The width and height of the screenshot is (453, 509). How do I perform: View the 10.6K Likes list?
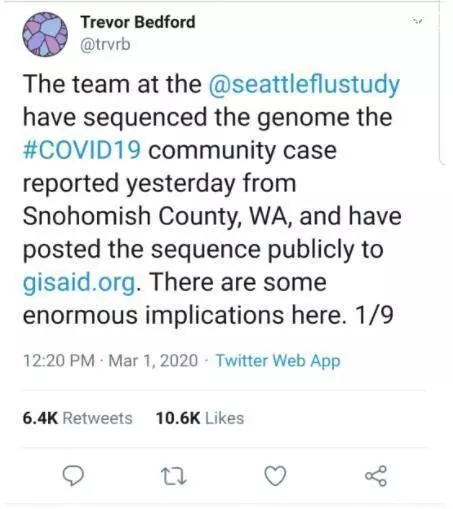[200, 418]
